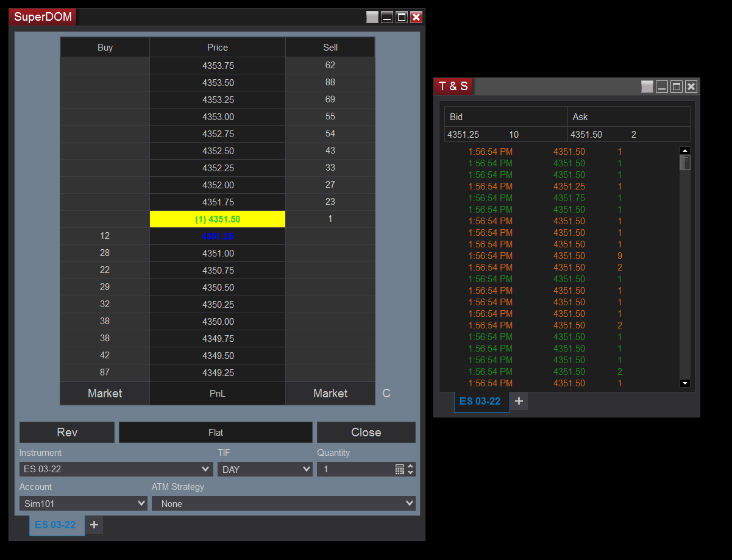Click the blue price 4351.25

[x=218, y=236]
